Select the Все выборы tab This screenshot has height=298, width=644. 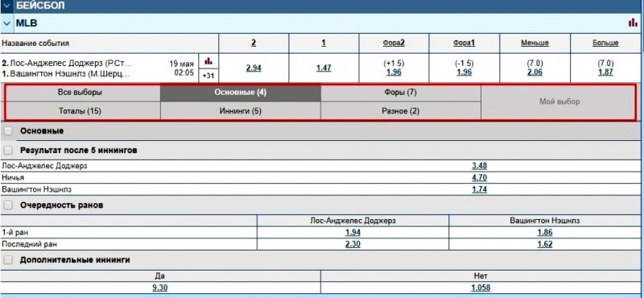pos(80,93)
